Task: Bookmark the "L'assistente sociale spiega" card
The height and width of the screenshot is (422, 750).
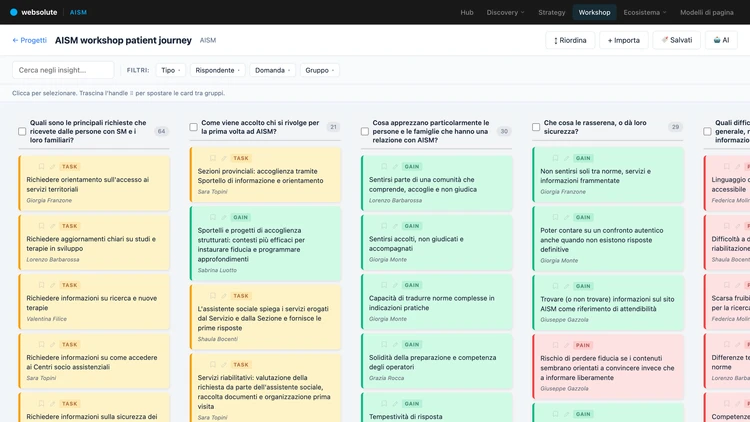Action: 212,296
